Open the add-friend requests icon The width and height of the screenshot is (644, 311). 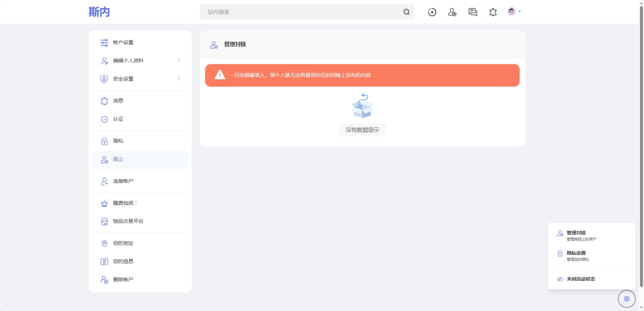(452, 12)
